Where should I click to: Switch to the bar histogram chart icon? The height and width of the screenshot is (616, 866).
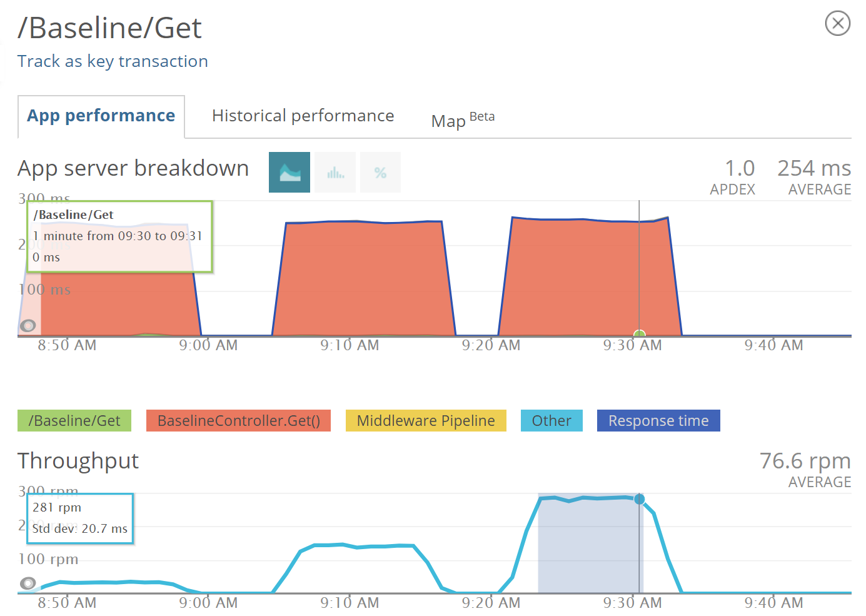point(335,172)
